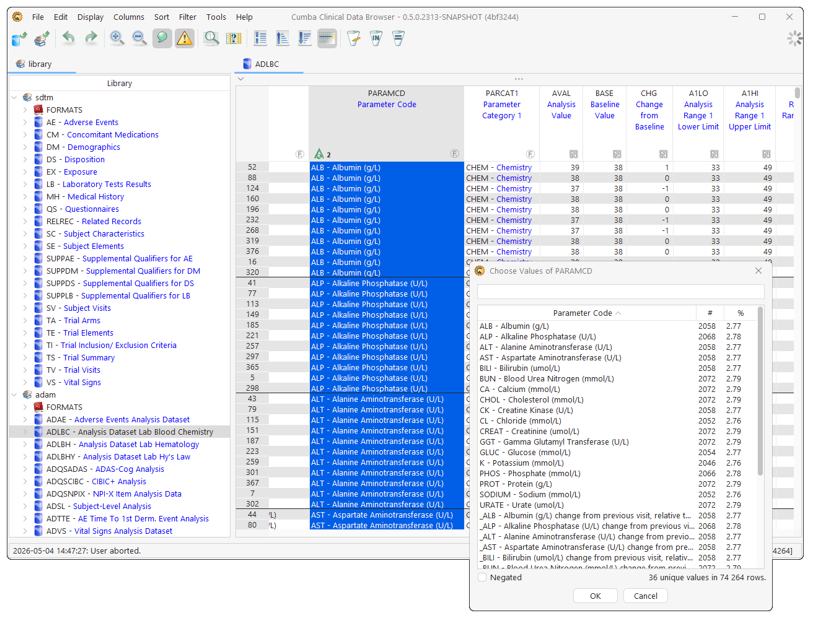Screen dimensions: 813x644
Task: Select ADAE - Adverse Events Analysis Dataset
Action: [118, 419]
